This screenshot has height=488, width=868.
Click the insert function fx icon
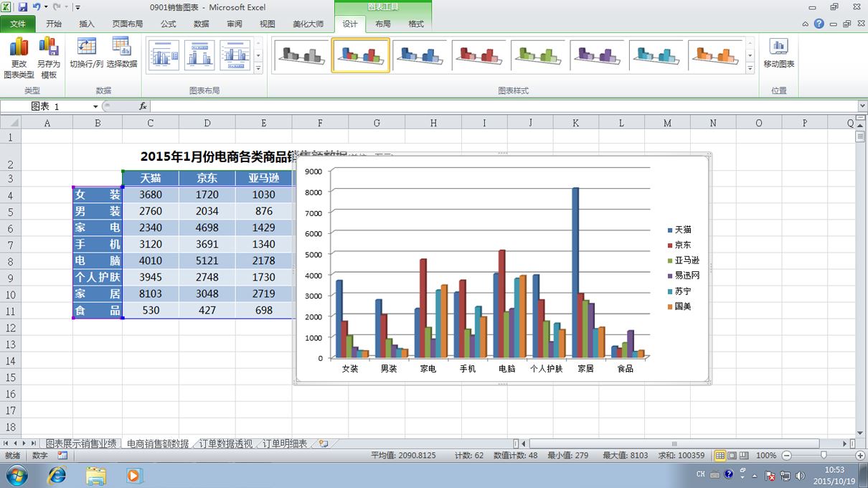coord(143,106)
